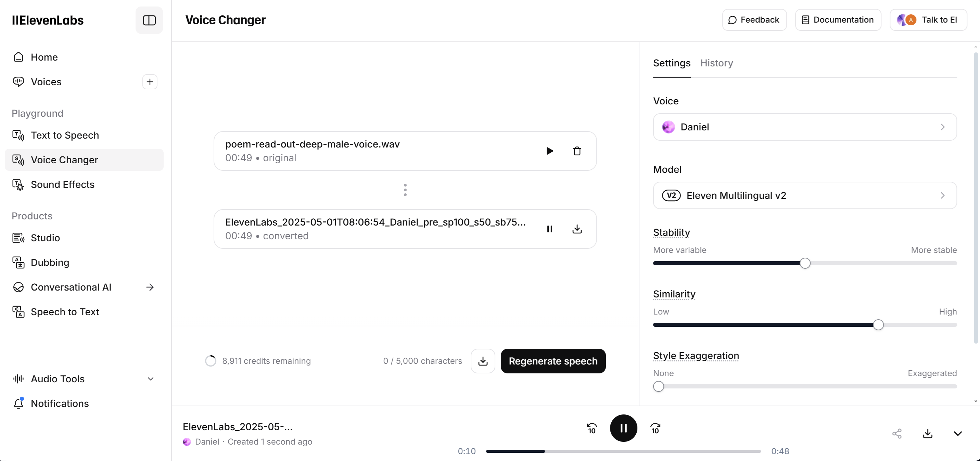Adjust the Stability slider handle

pyautogui.click(x=805, y=263)
